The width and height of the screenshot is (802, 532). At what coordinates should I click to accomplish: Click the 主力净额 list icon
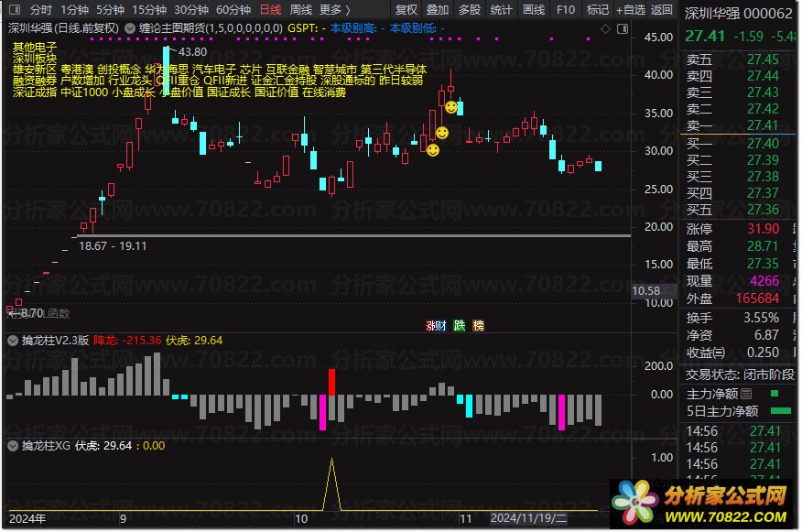746,394
